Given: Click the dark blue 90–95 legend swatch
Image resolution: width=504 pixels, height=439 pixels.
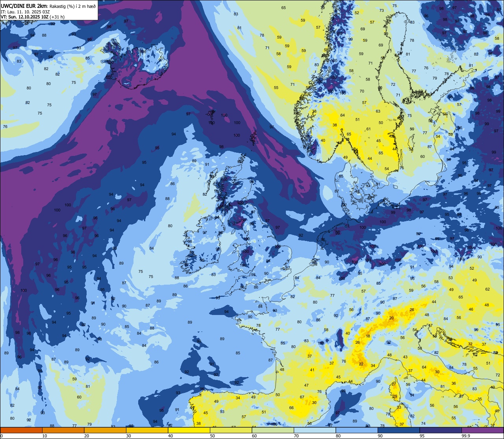Looking at the screenshot, I should pos(398,430).
